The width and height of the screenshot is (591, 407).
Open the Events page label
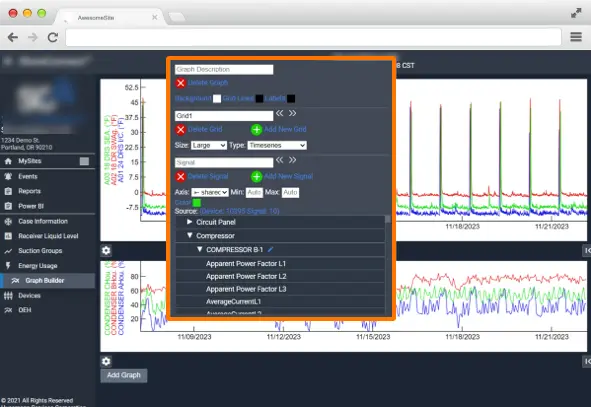click(x=28, y=176)
